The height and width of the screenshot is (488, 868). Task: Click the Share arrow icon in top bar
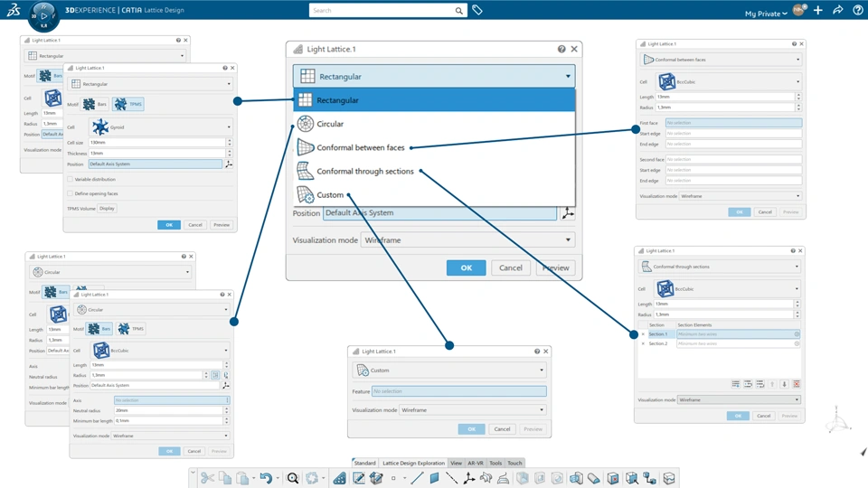[838, 10]
